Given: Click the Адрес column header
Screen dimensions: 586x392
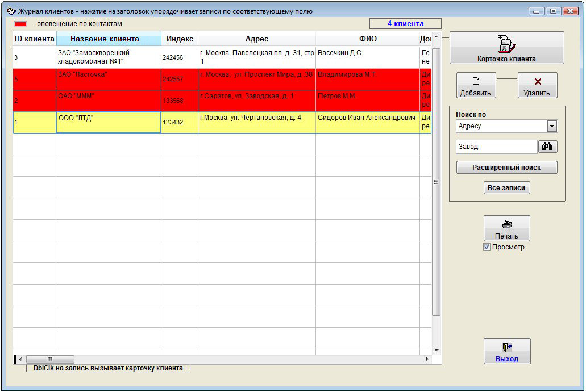Looking at the screenshot, I should coord(256,39).
